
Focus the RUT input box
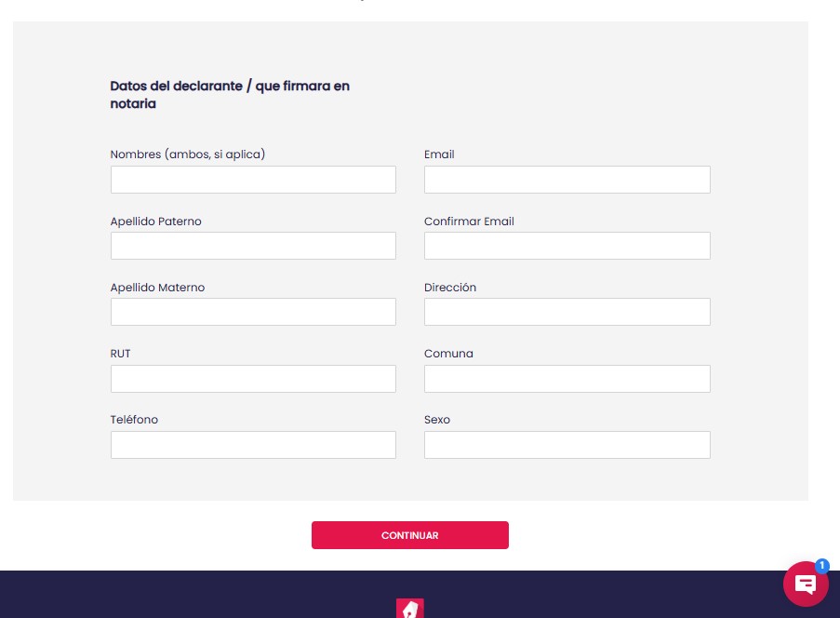point(253,378)
